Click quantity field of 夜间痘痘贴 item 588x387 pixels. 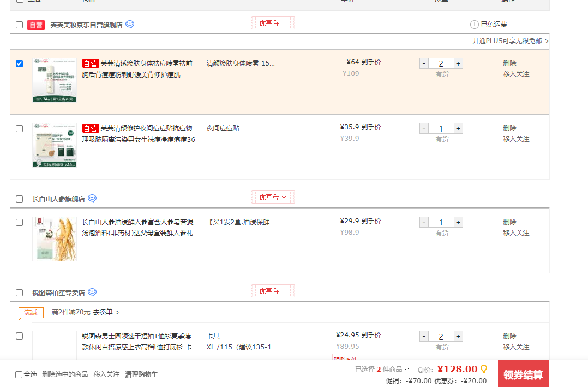click(441, 128)
